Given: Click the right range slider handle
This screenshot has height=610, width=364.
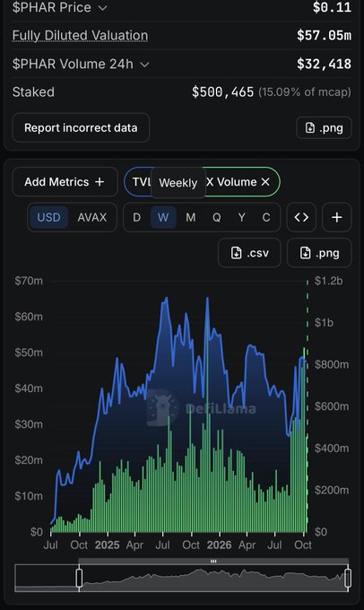Looking at the screenshot, I should (348, 578).
